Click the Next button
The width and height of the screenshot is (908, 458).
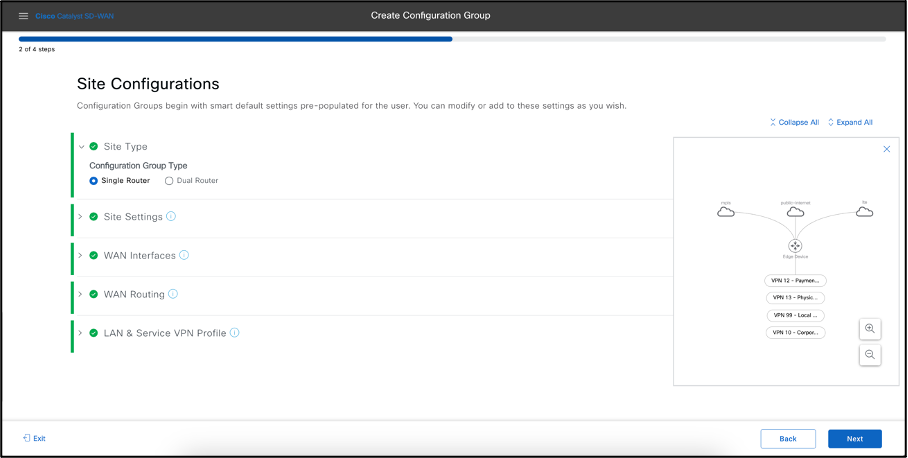(x=854, y=438)
